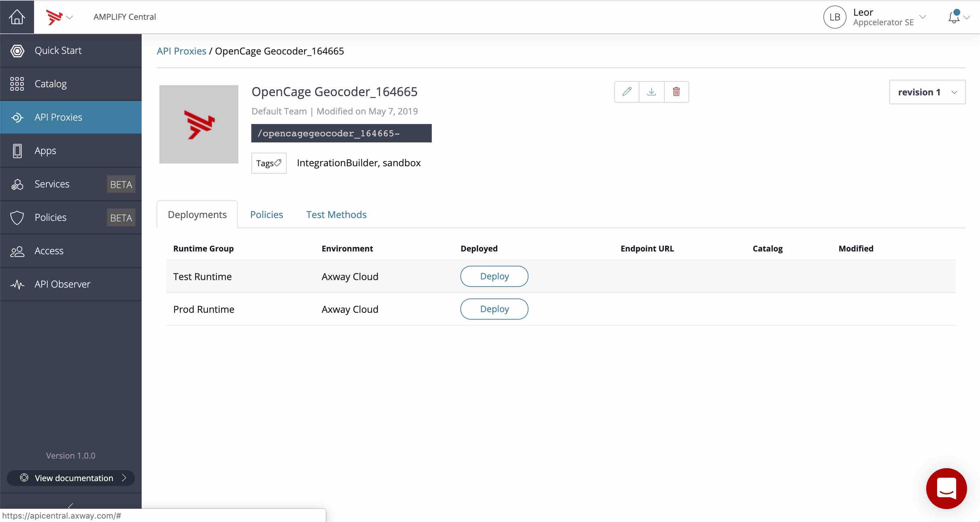The image size is (980, 522).
Task: Click Axway Cloud in Prod Runtime row
Action: coord(350,309)
